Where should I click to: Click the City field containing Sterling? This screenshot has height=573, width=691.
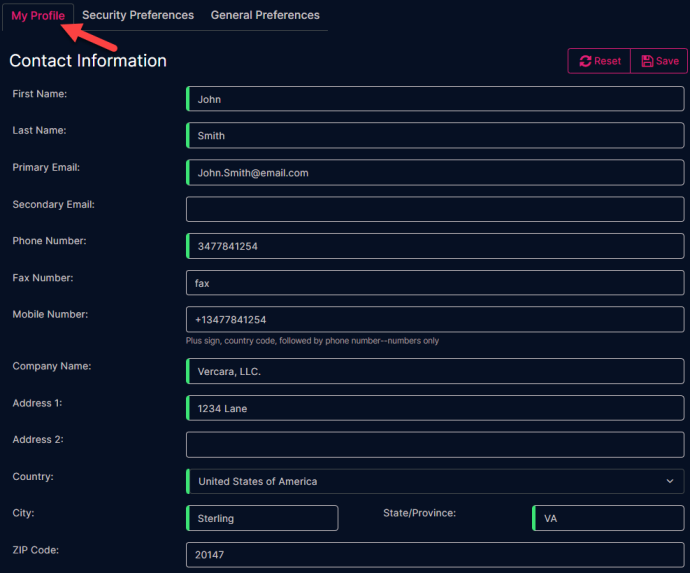pos(262,518)
